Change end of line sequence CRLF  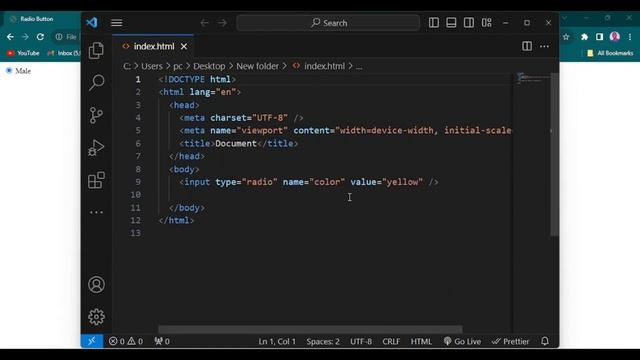[391, 341]
